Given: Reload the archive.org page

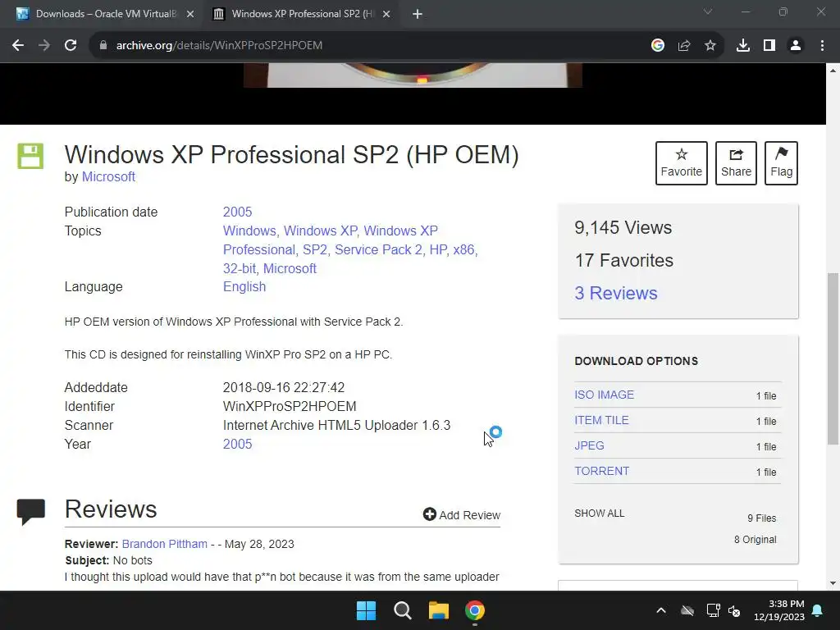Looking at the screenshot, I should coord(71,46).
